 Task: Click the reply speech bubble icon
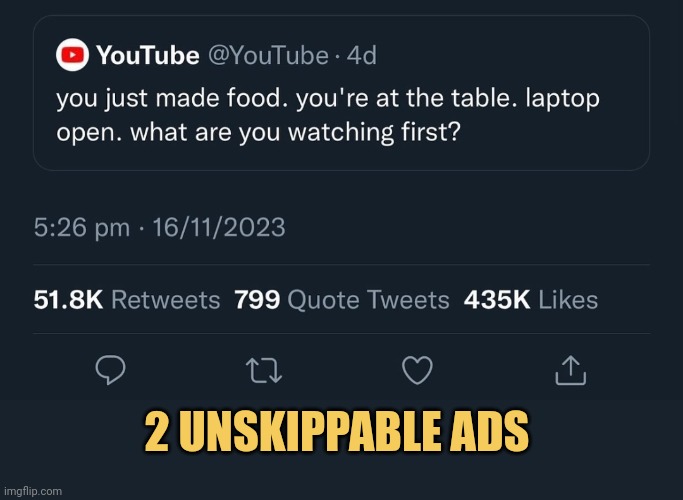pyautogui.click(x=110, y=370)
